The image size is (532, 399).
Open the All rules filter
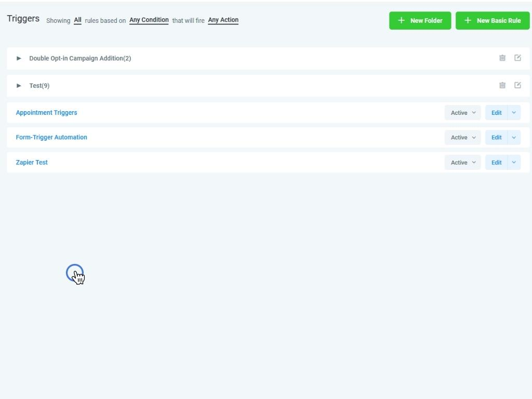point(78,20)
